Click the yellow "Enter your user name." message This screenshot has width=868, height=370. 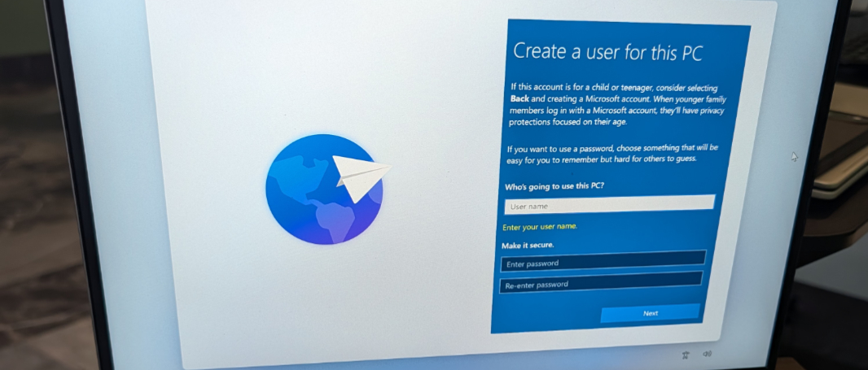click(545, 227)
